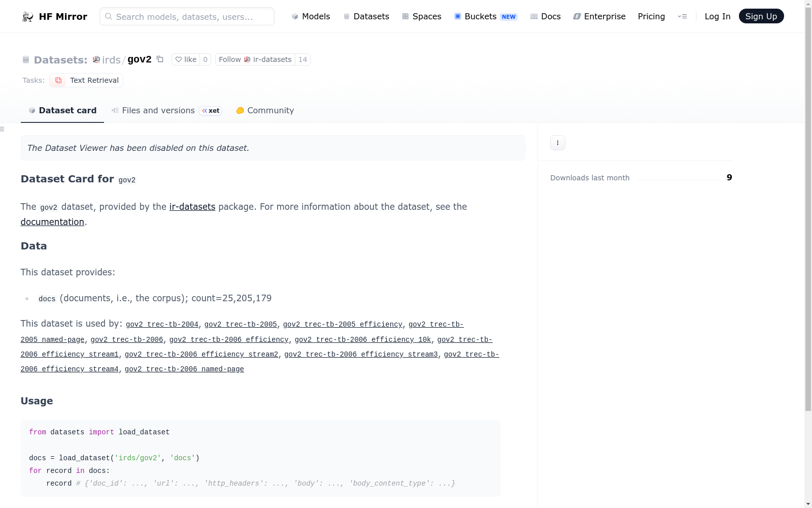Viewport: 812px width, 508px height.
Task: Click the Datasets breadcrumb label
Action: [60, 60]
